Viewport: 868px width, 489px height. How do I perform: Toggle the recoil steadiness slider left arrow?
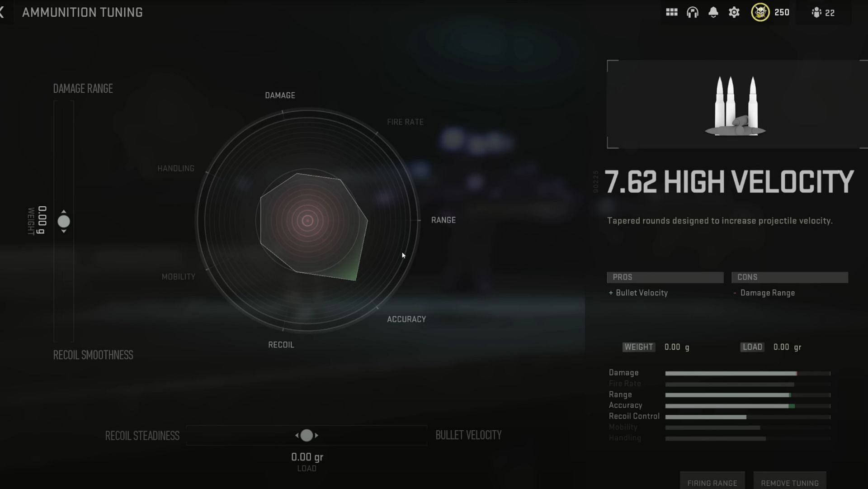point(297,435)
